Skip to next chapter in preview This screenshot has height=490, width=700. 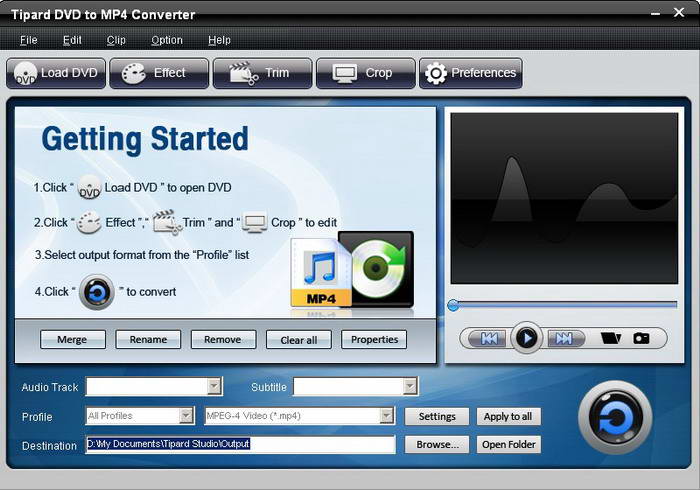565,339
